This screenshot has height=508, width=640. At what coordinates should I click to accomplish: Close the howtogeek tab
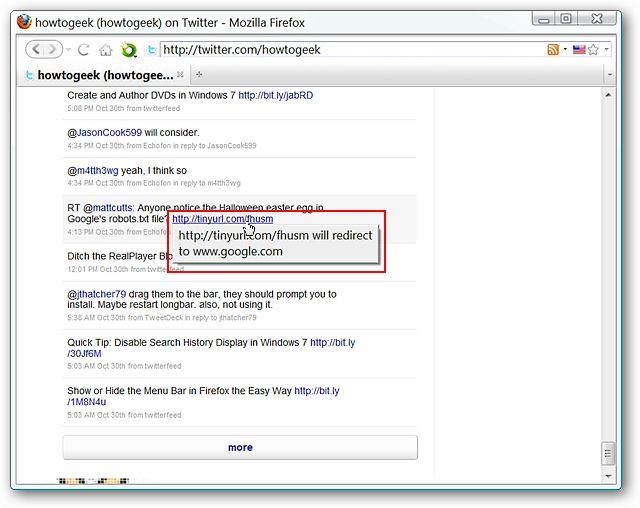point(180,75)
